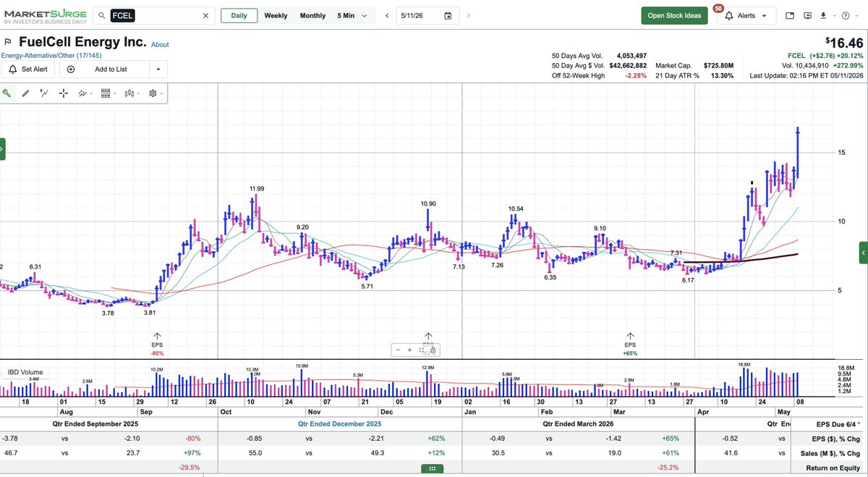Expand the help menu arrow

point(856,15)
